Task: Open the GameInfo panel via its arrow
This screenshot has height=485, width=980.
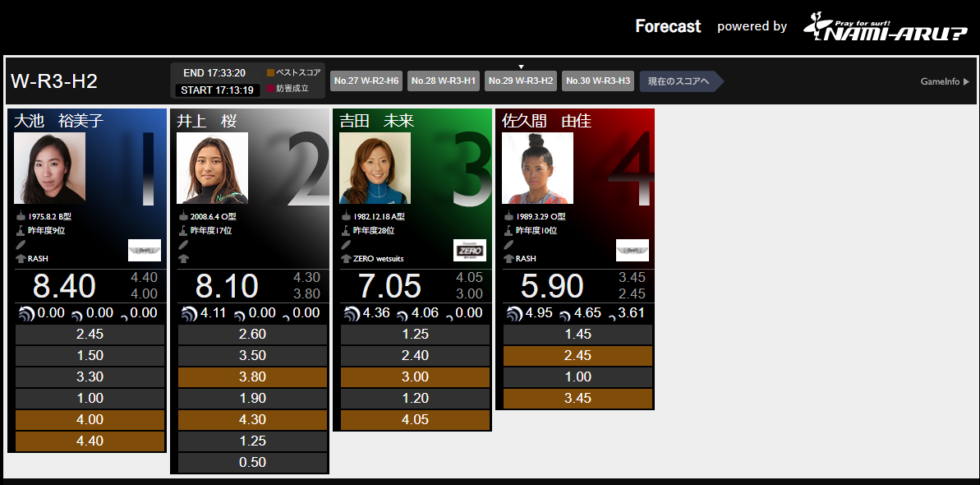Action: [967, 81]
